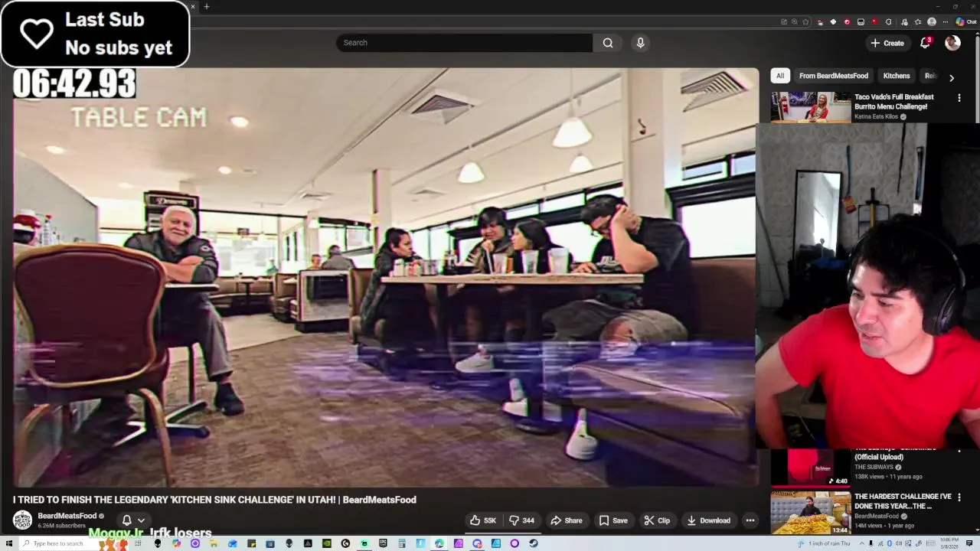Click the zoom magnifier in address bar

tap(795, 22)
